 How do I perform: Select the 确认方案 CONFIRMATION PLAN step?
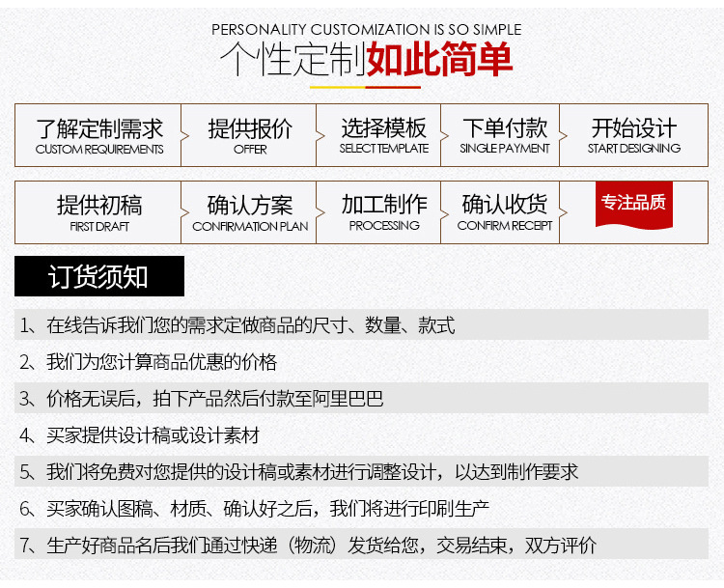(x=249, y=212)
